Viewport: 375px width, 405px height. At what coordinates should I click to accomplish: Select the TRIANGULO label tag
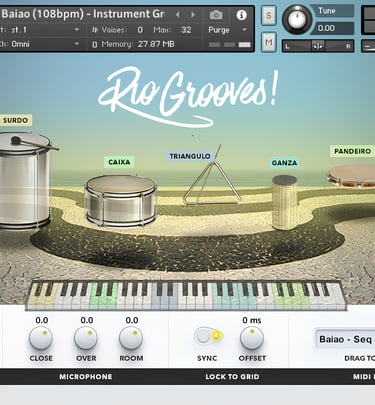point(190,156)
